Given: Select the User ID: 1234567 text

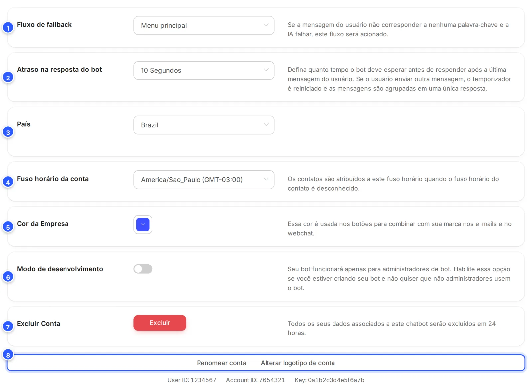Looking at the screenshot, I should coord(192,380).
